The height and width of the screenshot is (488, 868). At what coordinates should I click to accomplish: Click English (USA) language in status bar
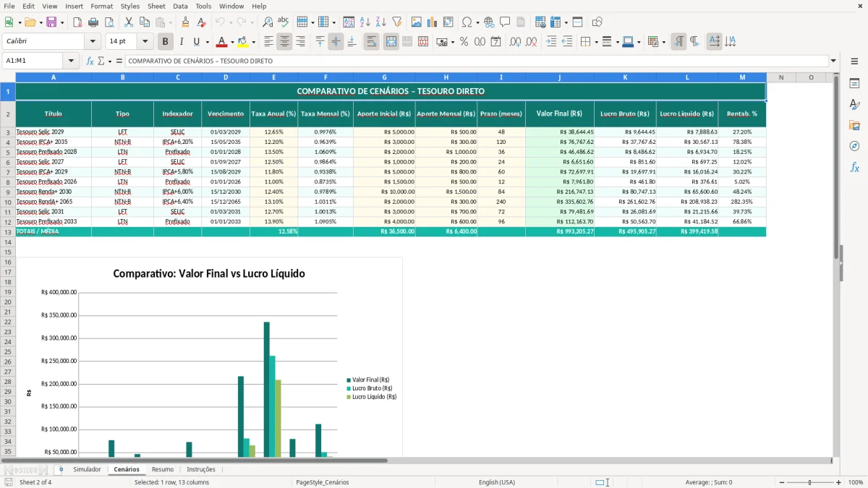[x=497, y=482]
